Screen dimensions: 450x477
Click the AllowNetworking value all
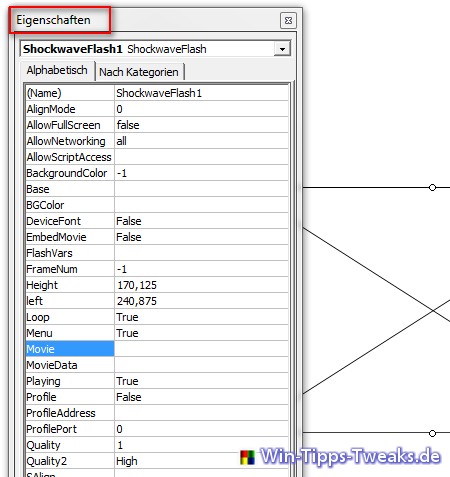201,141
